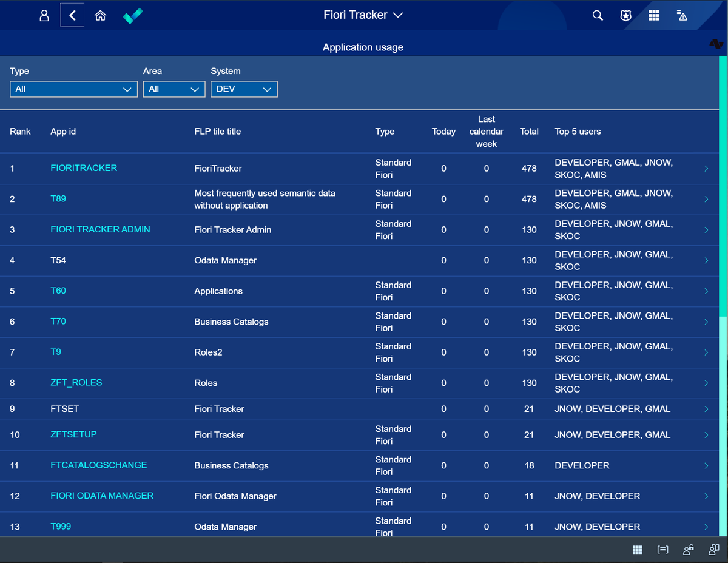Click the footer user unlock icon
This screenshot has width=728, height=563.
[x=688, y=550]
